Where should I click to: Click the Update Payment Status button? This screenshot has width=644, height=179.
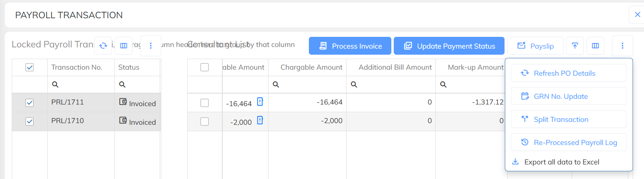tap(449, 46)
